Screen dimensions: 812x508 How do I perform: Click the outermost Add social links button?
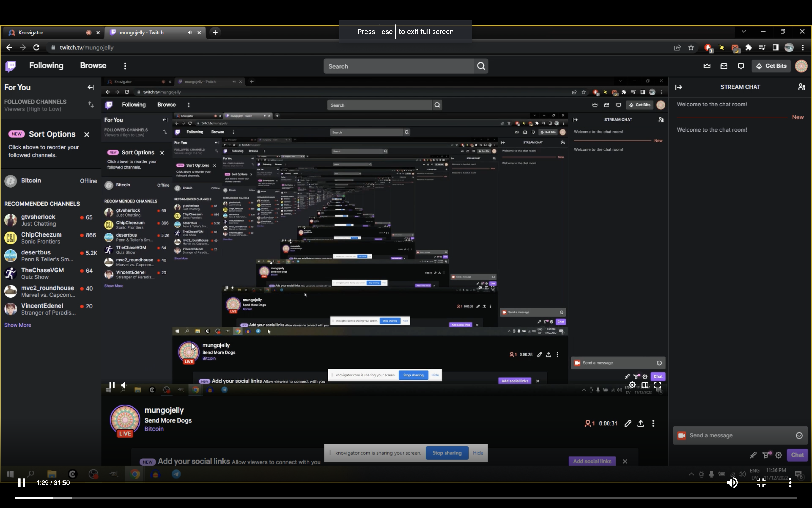[592, 461]
